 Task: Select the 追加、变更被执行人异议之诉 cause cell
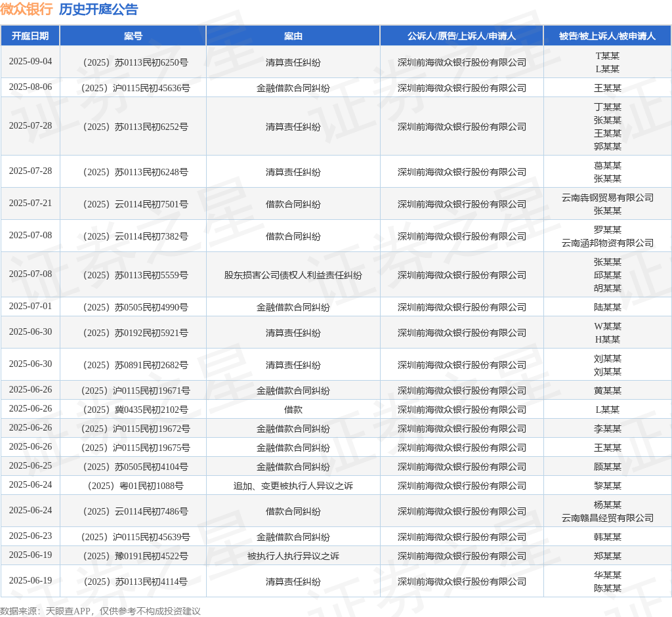click(x=293, y=486)
